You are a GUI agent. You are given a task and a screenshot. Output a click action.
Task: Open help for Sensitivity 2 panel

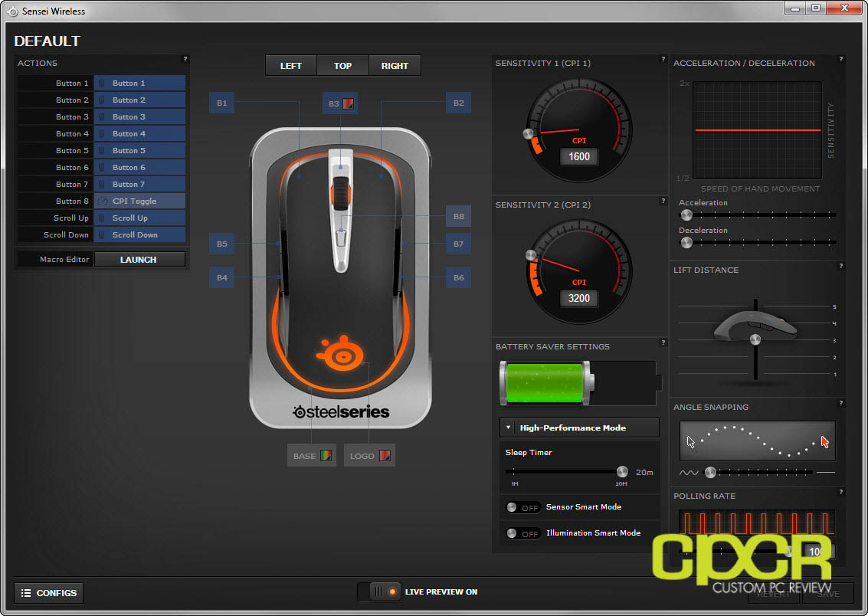[663, 201]
